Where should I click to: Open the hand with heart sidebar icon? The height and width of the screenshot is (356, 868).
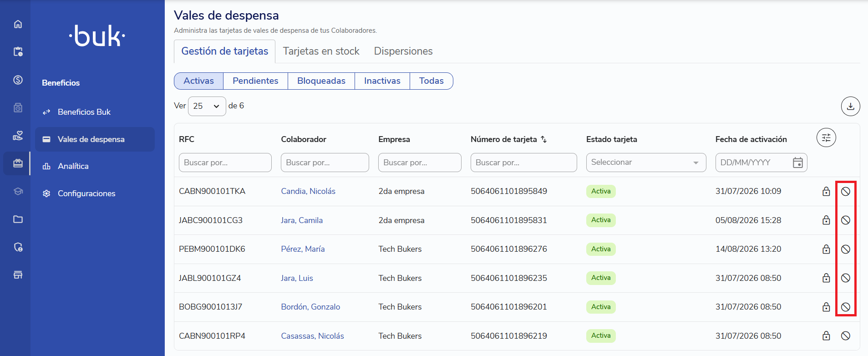tap(18, 136)
